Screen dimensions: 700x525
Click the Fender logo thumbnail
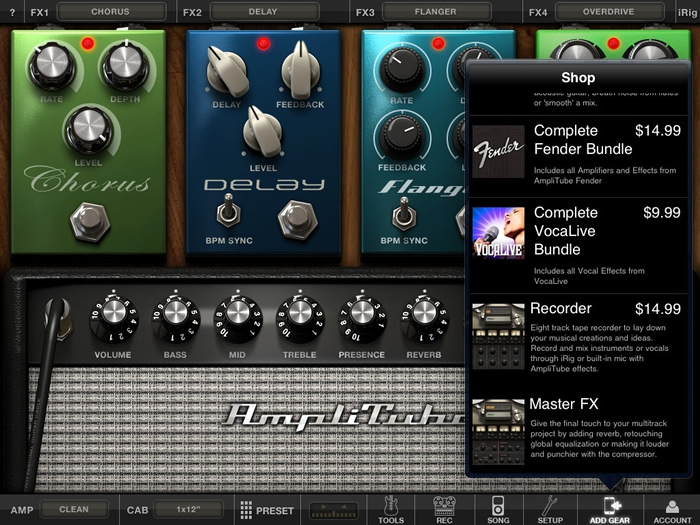tap(498, 152)
